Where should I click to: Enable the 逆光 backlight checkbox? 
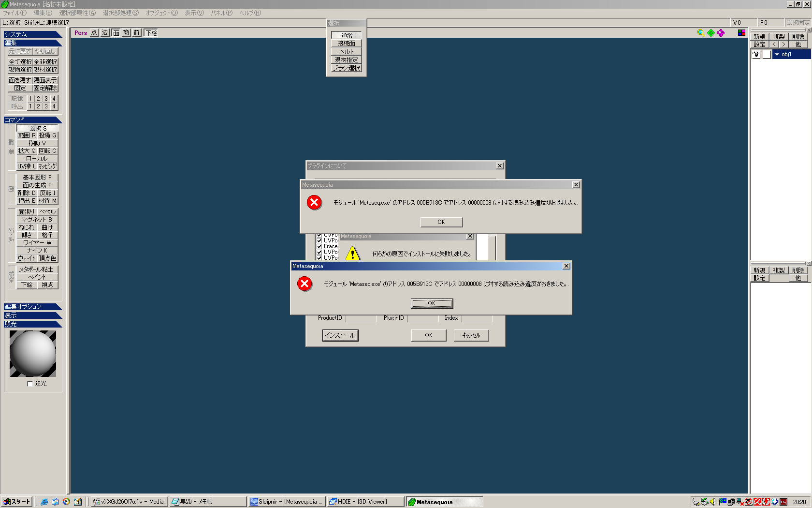[30, 384]
